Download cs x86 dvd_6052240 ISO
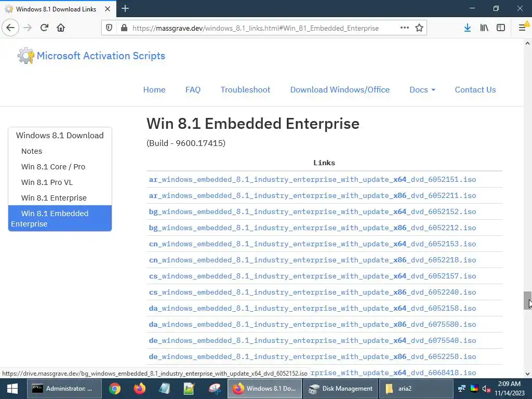The height and width of the screenshot is (399, 532). (312, 292)
